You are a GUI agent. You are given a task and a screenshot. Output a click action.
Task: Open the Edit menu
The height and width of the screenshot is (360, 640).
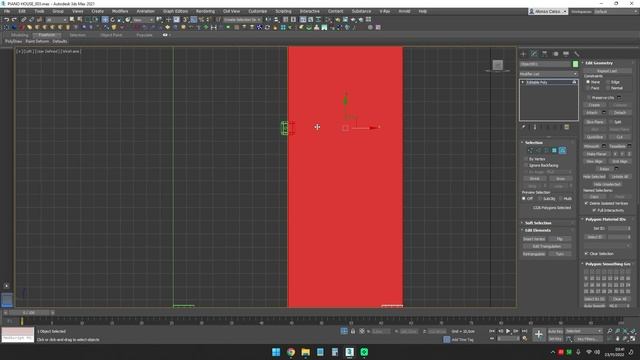click(22, 11)
